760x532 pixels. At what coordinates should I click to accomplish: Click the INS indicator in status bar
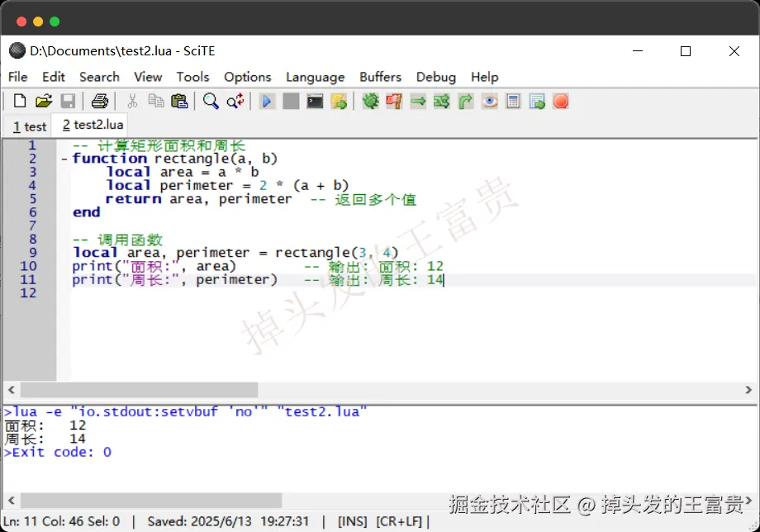point(352,522)
